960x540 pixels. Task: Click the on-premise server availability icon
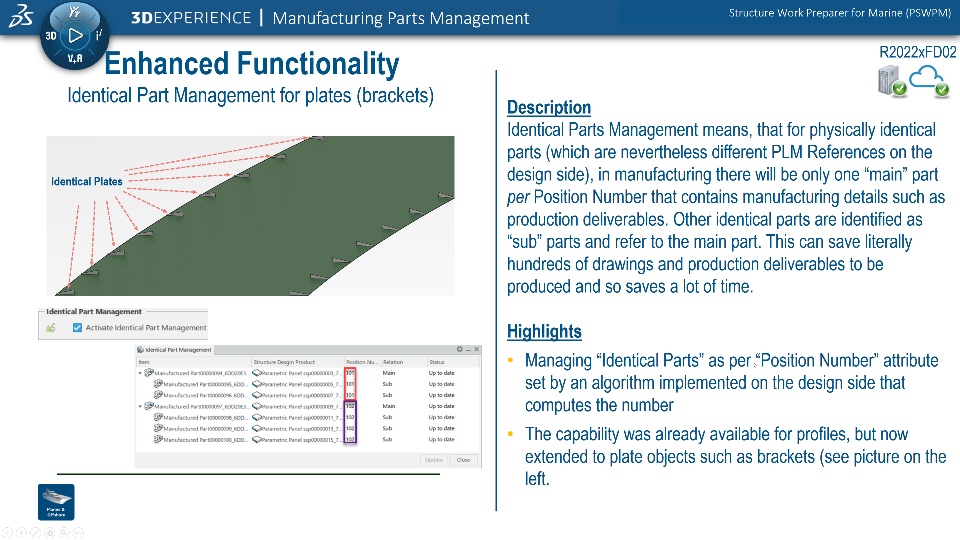[891, 81]
